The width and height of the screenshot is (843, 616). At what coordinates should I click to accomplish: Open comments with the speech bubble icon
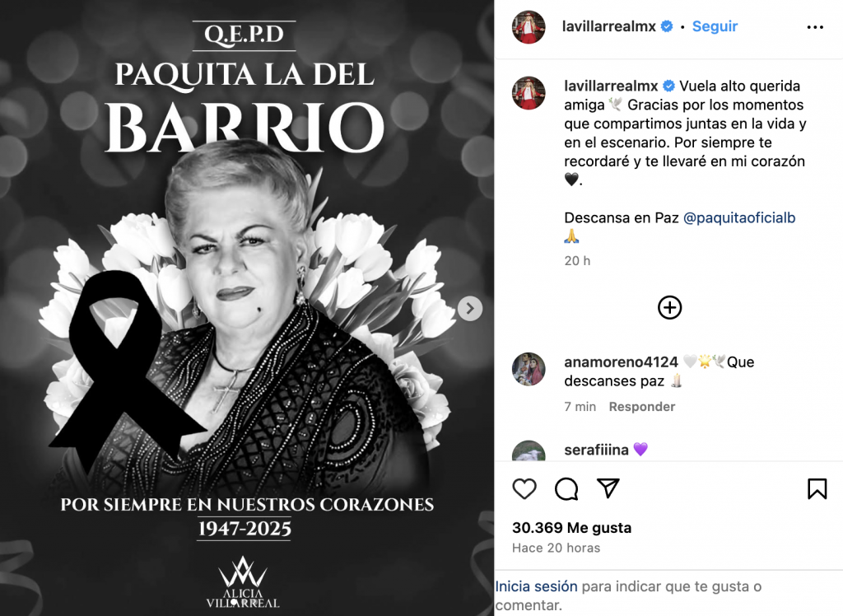(x=566, y=488)
